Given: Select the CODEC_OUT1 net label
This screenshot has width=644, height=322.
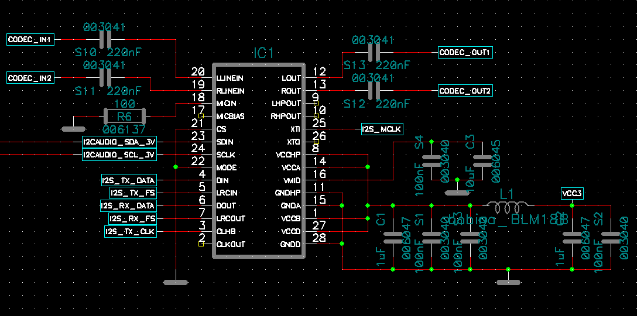Looking at the screenshot, I should [465, 53].
